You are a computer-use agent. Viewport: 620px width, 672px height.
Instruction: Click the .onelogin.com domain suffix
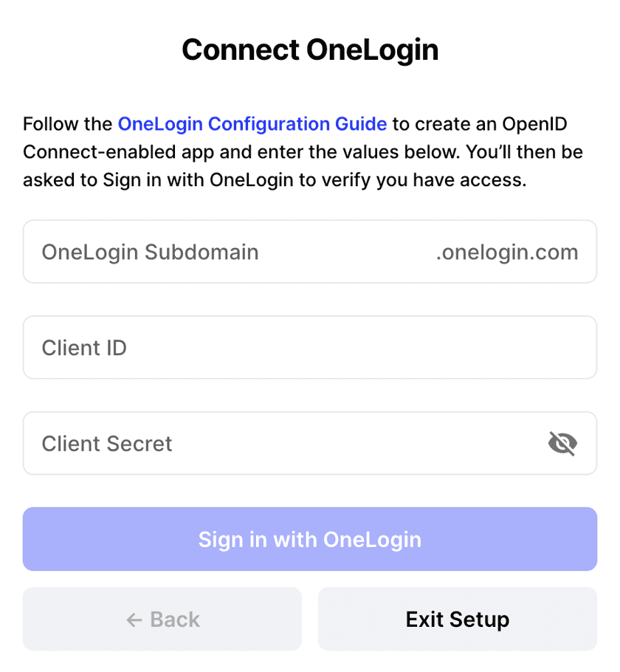pos(507,252)
